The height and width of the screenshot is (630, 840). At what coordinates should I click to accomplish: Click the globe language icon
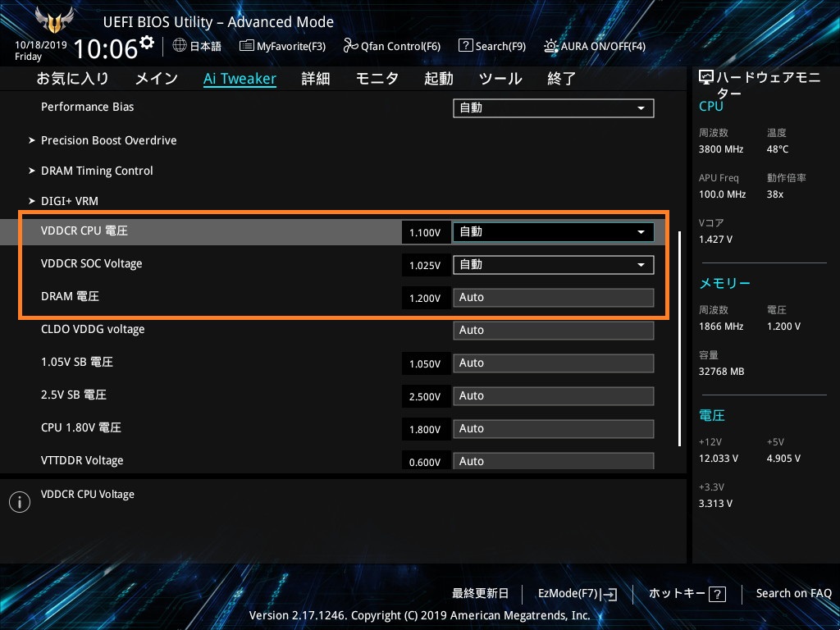[180, 46]
